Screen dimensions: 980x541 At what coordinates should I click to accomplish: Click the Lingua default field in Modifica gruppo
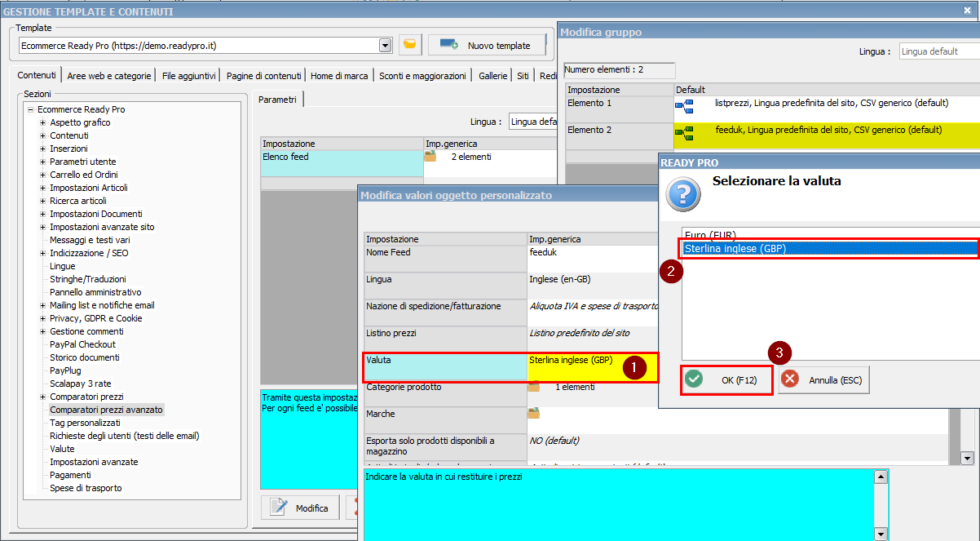coord(939,51)
